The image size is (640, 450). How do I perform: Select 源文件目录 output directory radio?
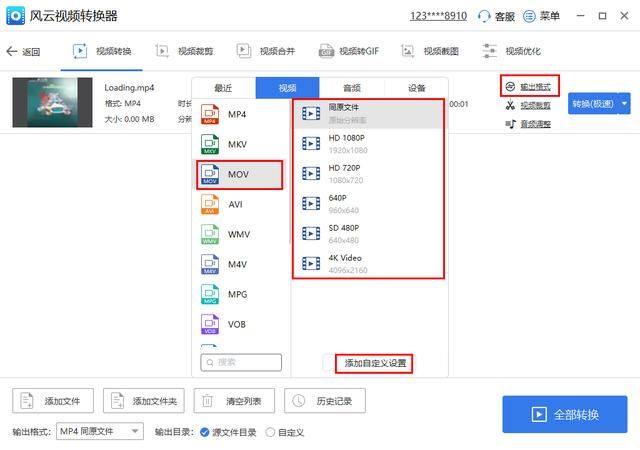coord(204,432)
